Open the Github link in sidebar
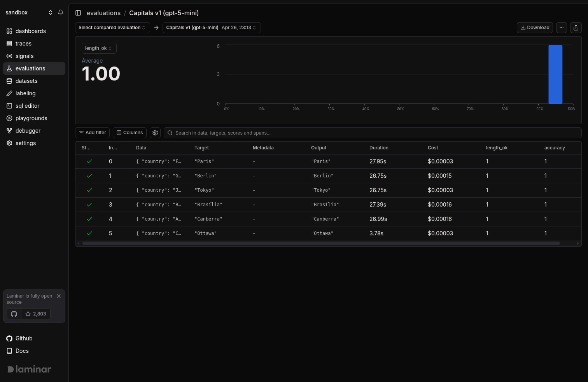This screenshot has height=382, width=588. [34, 338]
